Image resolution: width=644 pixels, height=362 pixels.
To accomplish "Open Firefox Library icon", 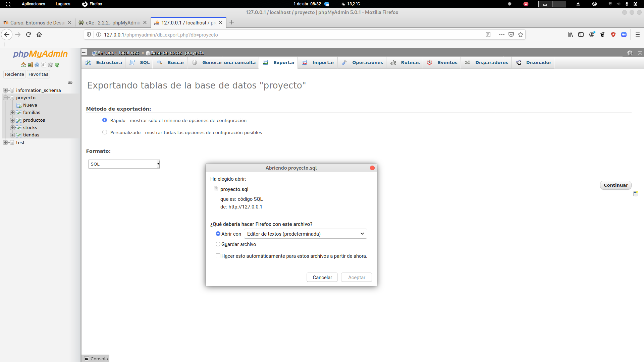I will pyautogui.click(x=570, y=35).
